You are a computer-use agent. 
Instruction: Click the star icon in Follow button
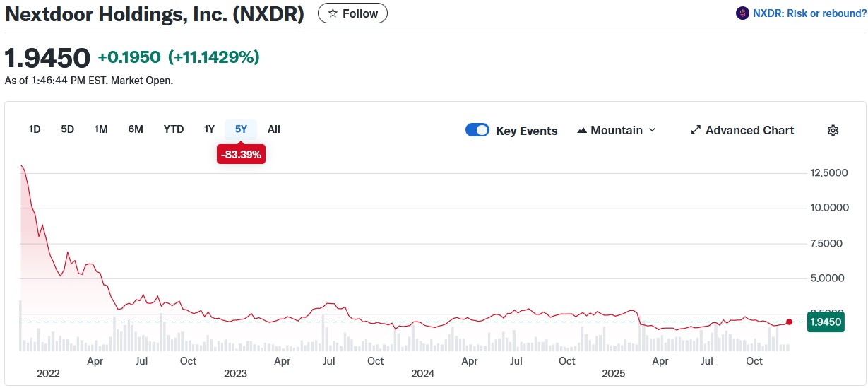click(x=333, y=13)
